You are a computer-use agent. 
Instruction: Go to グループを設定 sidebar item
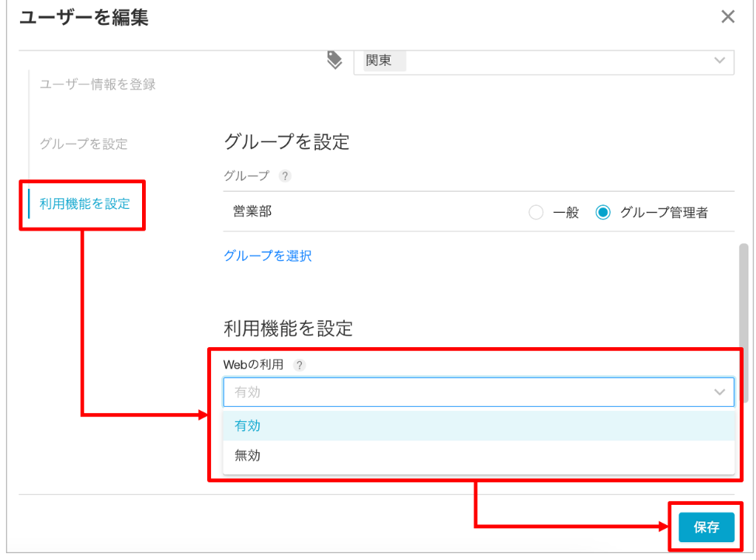point(83,144)
